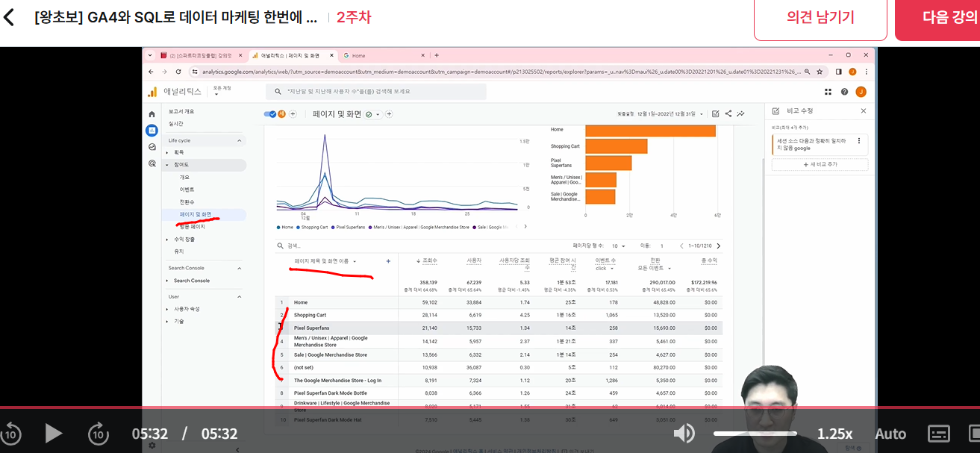Viewport: 980px width, 453px height.
Task: Open rows per page dropdown
Action: pyautogui.click(x=619, y=246)
